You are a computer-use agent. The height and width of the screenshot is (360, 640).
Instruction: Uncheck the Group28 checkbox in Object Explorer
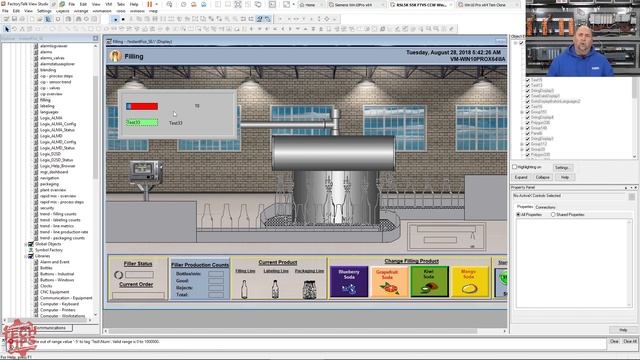coord(528,149)
